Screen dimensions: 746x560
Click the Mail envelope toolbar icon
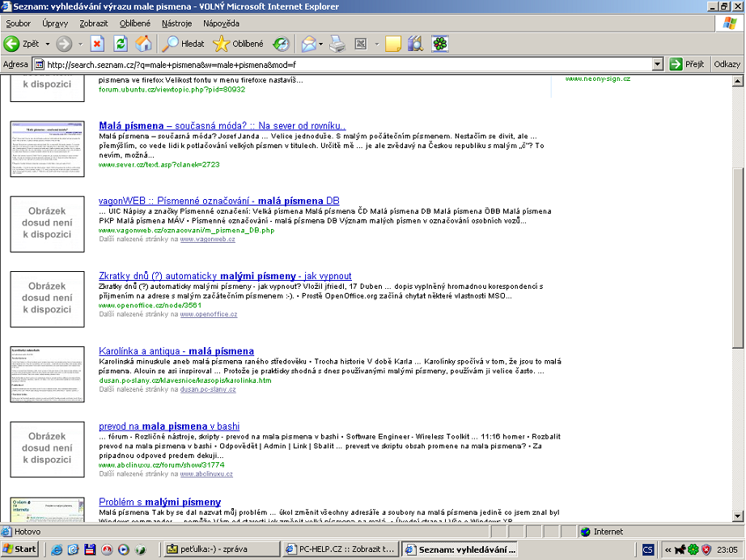[x=307, y=44]
